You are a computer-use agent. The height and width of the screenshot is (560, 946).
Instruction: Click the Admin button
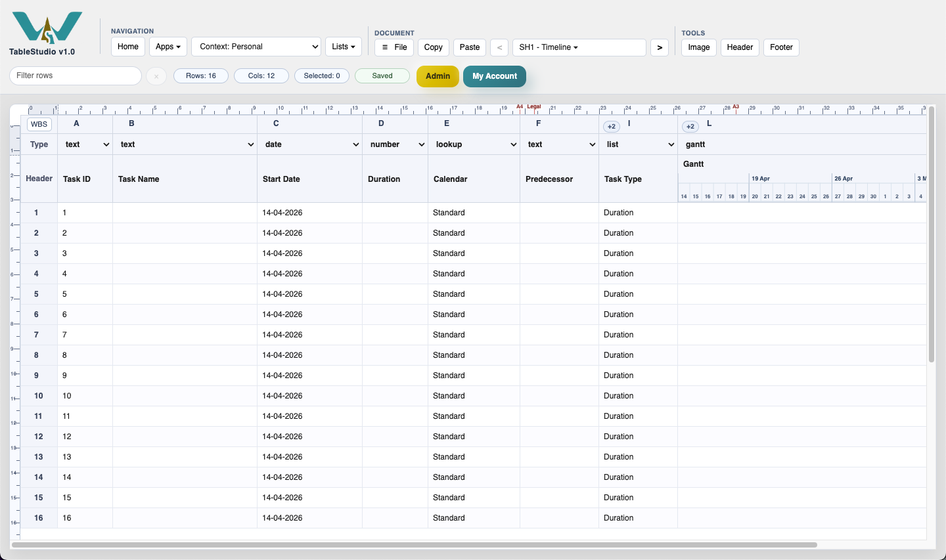(x=438, y=76)
